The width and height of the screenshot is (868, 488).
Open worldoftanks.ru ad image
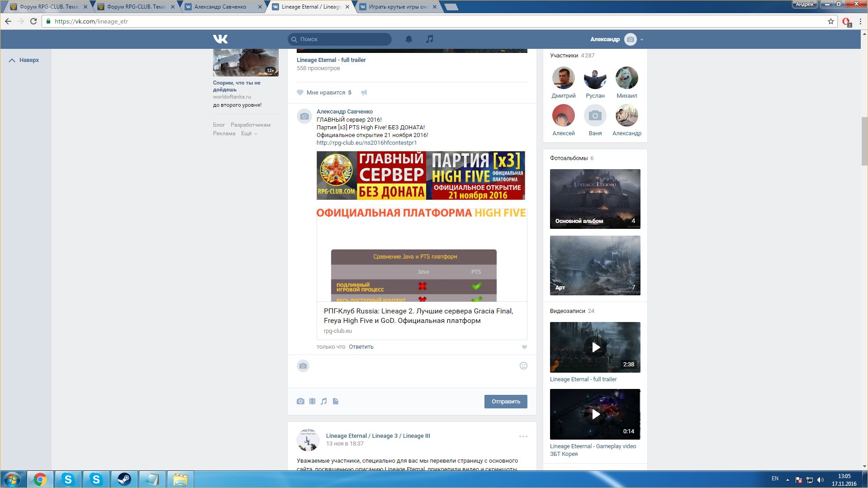246,62
